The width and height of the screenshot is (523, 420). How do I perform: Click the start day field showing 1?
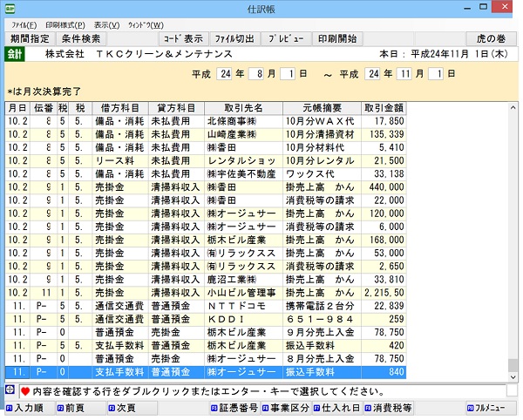click(x=288, y=74)
